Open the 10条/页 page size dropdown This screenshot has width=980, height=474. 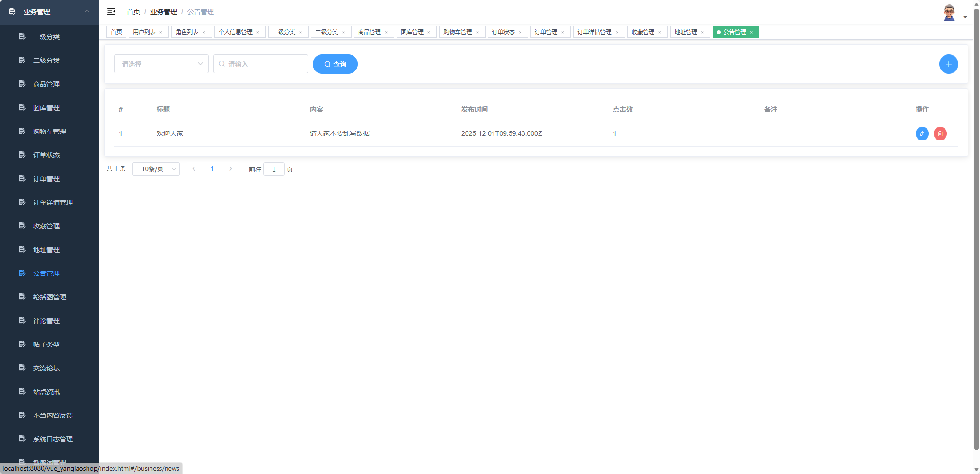point(156,169)
